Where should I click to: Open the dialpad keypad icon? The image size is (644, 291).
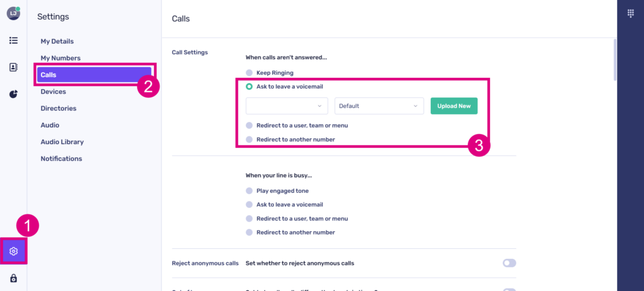click(631, 14)
